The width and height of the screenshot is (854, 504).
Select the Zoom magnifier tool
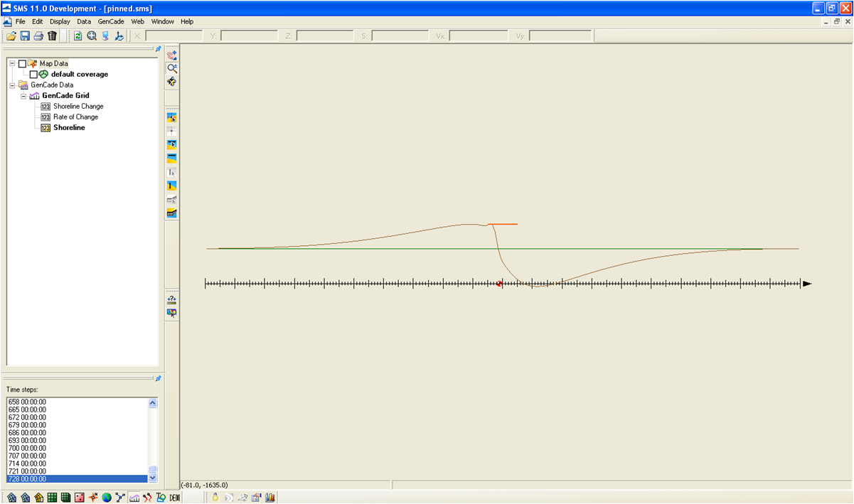pyautogui.click(x=171, y=68)
